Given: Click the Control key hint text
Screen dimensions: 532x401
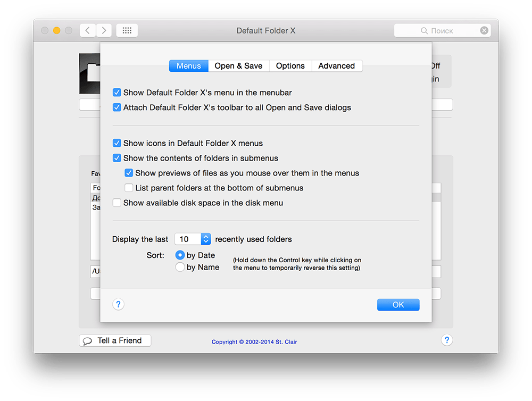Looking at the screenshot, I should [x=297, y=264].
